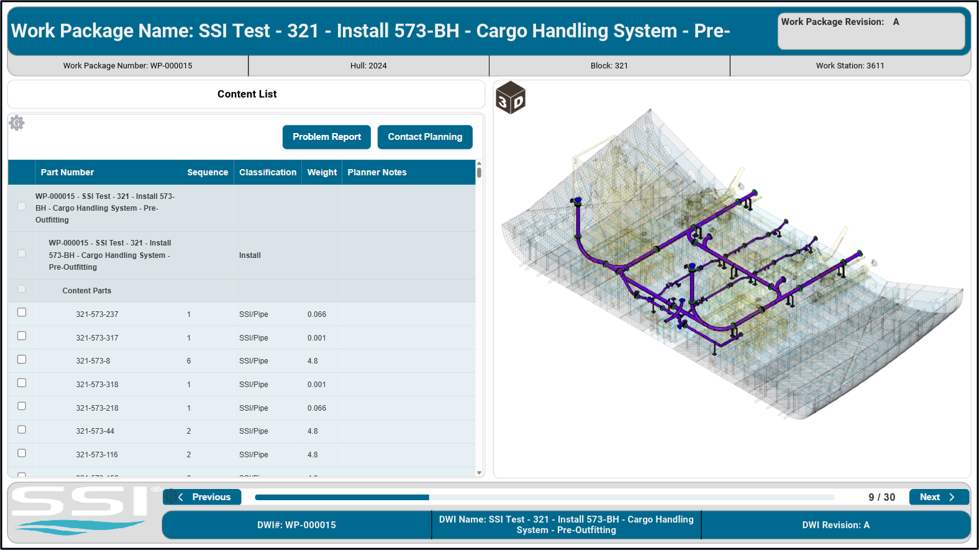Click the Block: 321 cell
Image resolution: width=979 pixels, height=550 pixels.
click(609, 66)
